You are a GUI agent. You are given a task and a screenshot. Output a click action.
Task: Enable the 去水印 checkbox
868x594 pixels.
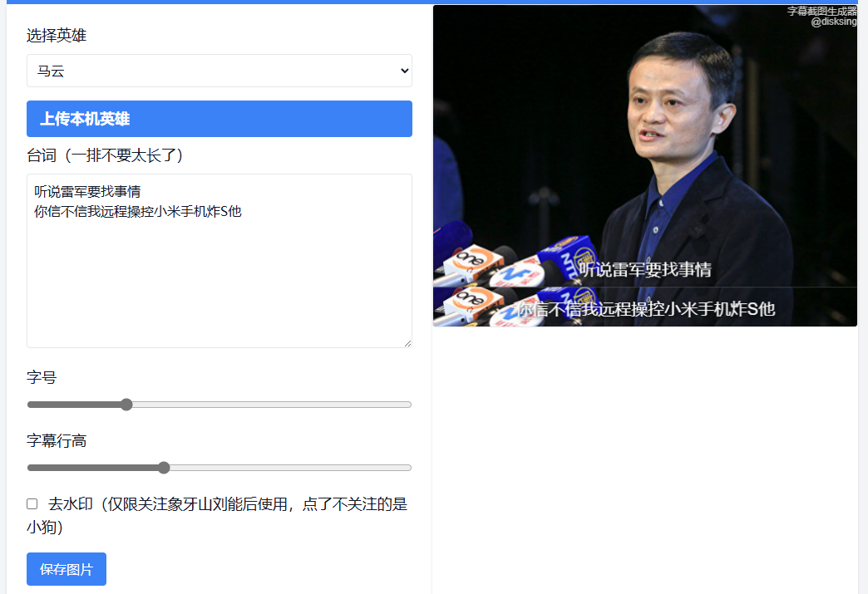point(32,503)
